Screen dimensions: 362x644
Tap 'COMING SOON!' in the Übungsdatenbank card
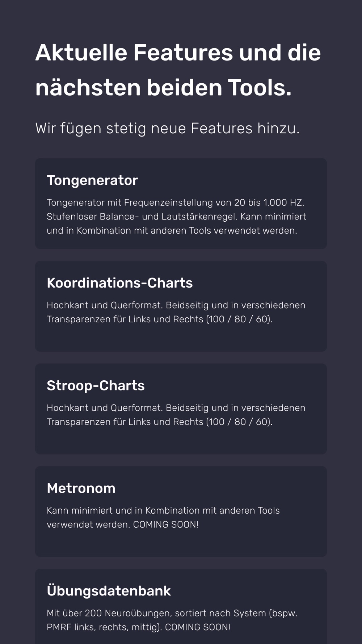(198, 627)
